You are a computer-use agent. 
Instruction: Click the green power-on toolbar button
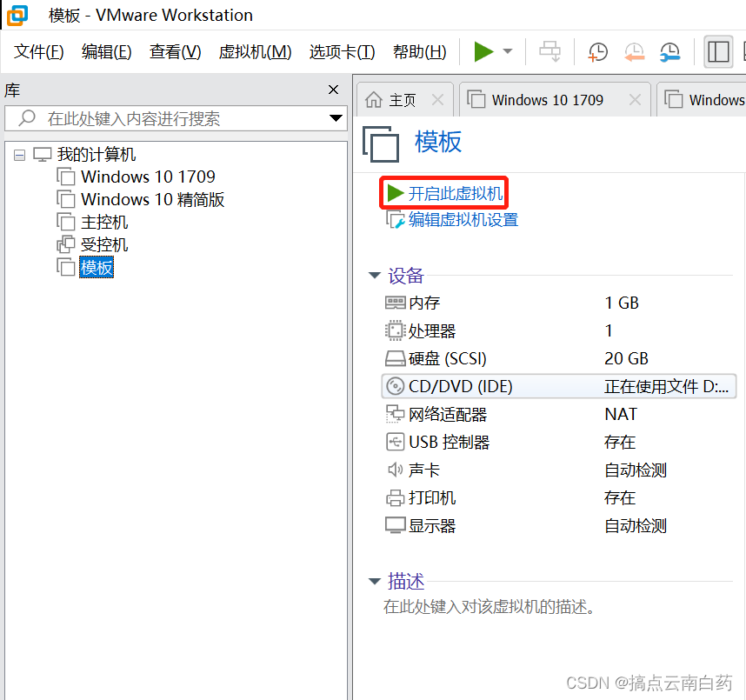483,51
